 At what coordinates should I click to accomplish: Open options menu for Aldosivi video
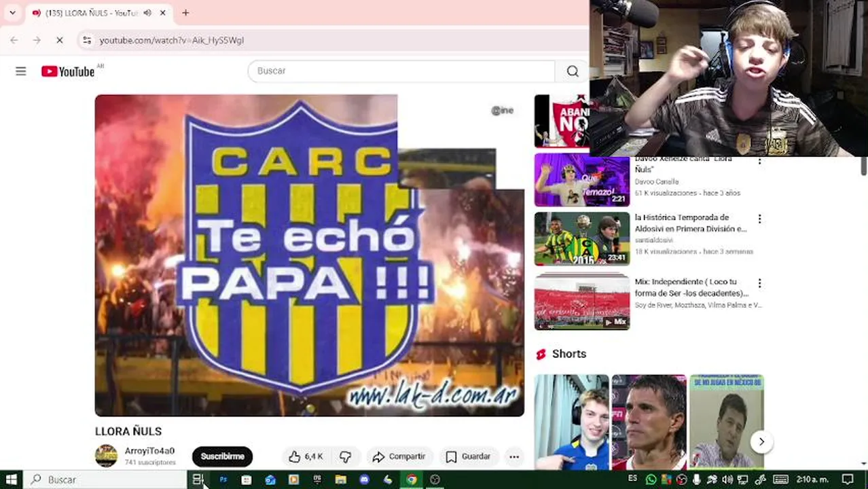759,219
